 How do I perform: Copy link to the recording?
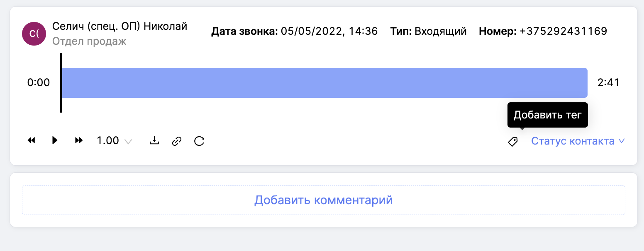click(177, 141)
